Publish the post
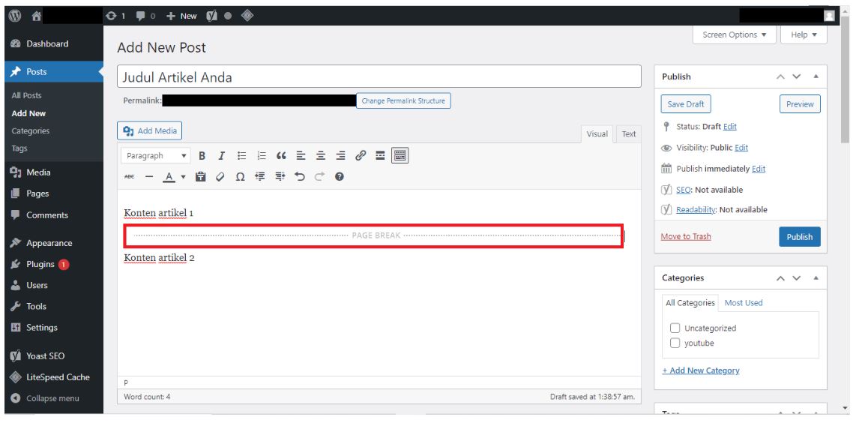 click(799, 237)
